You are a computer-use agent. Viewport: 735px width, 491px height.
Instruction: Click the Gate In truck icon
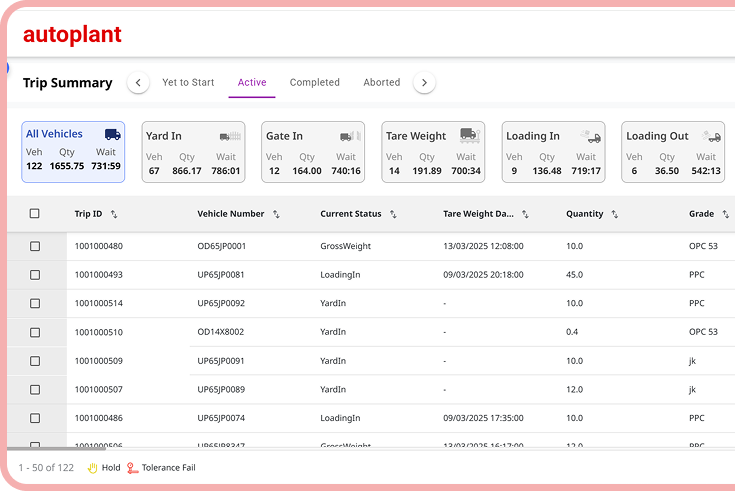coord(350,136)
